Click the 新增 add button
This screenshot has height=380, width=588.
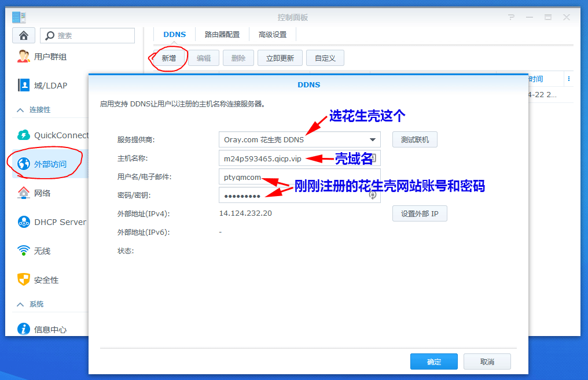169,58
